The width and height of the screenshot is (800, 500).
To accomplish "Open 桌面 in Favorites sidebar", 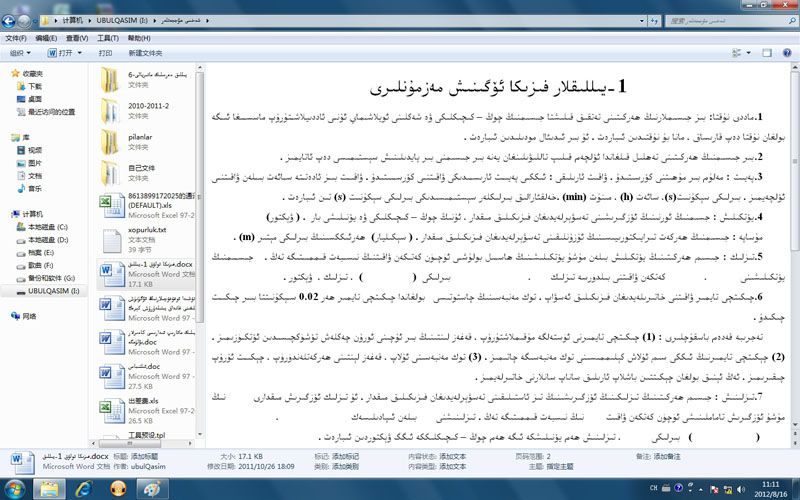I will click(35, 99).
